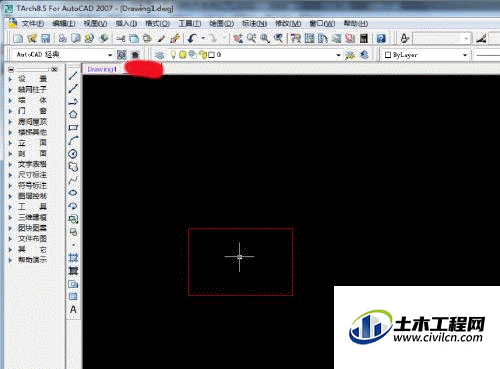Screen dimensions: 500x369
Task: Expand the 轴网柱子 menu arrow
Action: 10,90
